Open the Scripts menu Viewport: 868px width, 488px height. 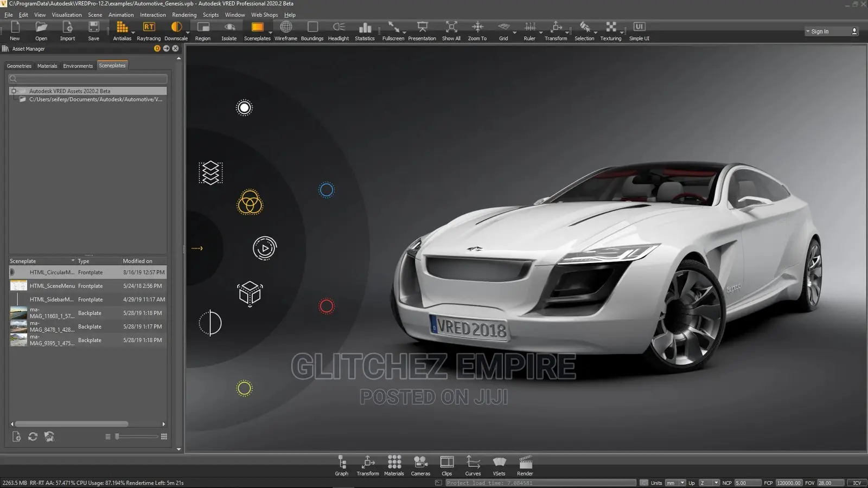click(210, 15)
